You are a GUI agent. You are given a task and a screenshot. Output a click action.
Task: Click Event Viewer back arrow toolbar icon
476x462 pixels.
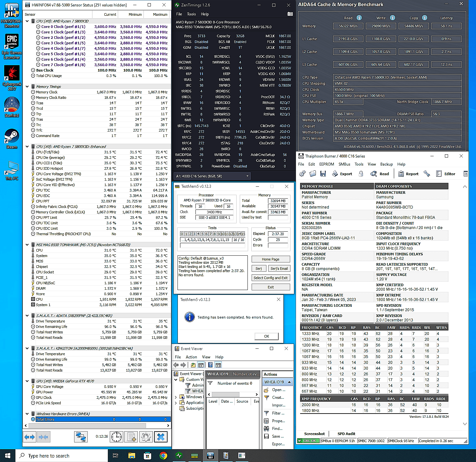pyautogui.click(x=176, y=365)
